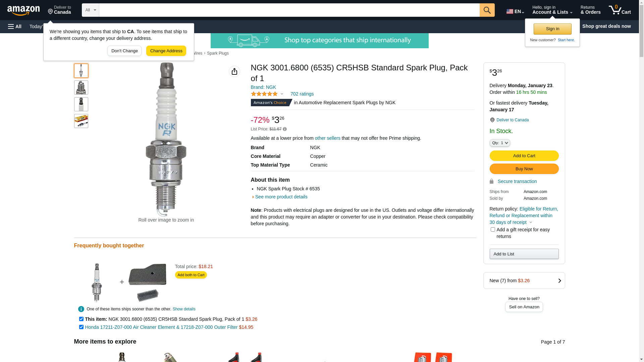Screen dimensions: 644x362
Task: Uncheck the Honda Air Cleaner checkbox
Action: pos(81,327)
